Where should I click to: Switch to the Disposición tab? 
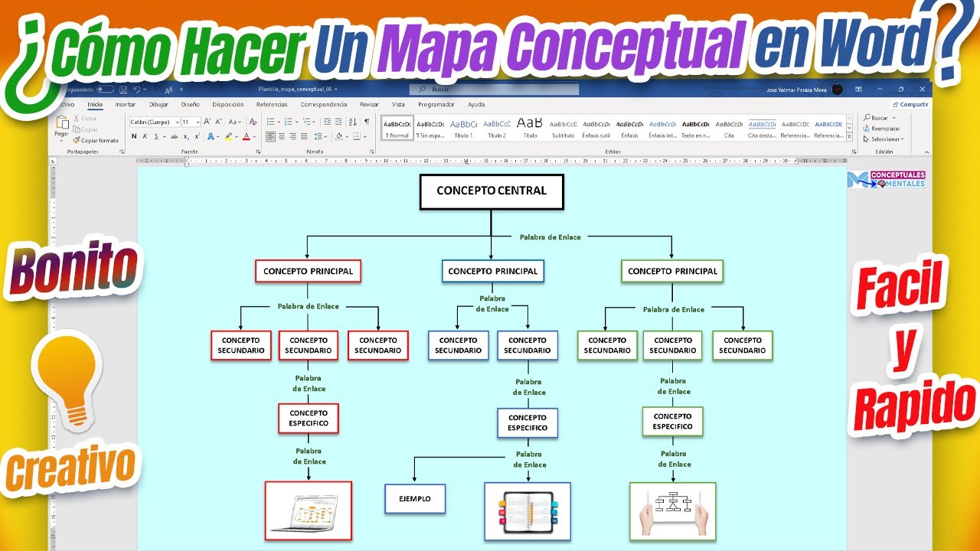(x=228, y=104)
